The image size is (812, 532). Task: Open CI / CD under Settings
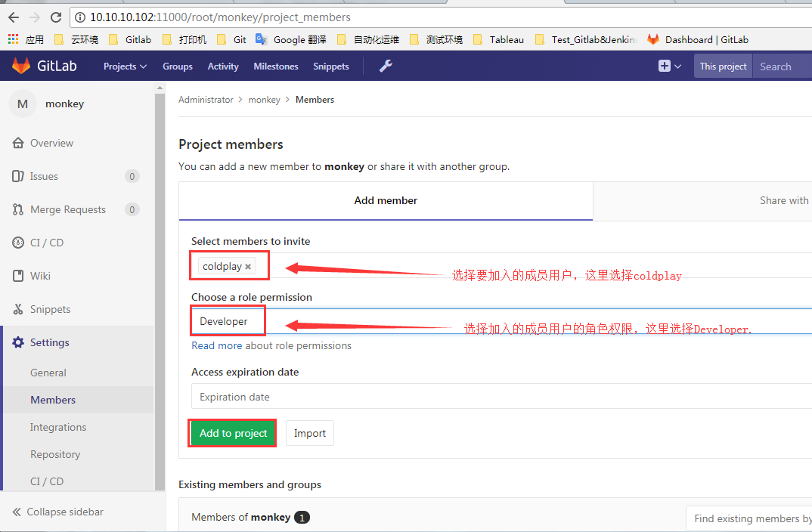[47, 481]
